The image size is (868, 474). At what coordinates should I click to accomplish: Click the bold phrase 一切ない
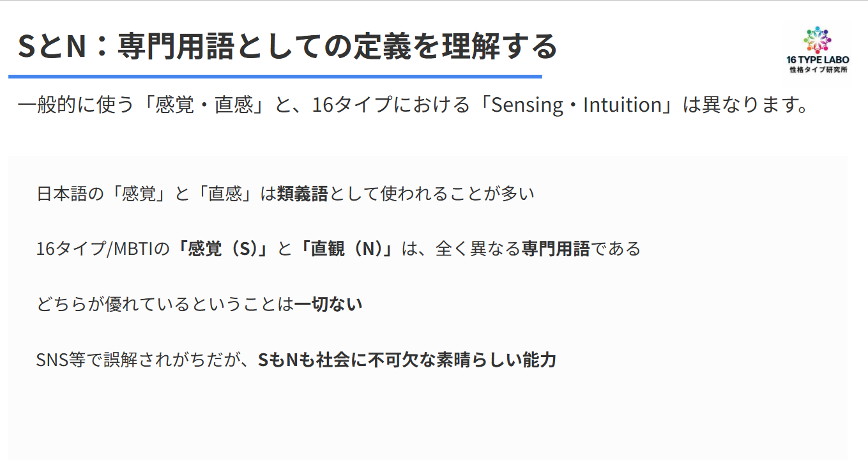[328, 304]
